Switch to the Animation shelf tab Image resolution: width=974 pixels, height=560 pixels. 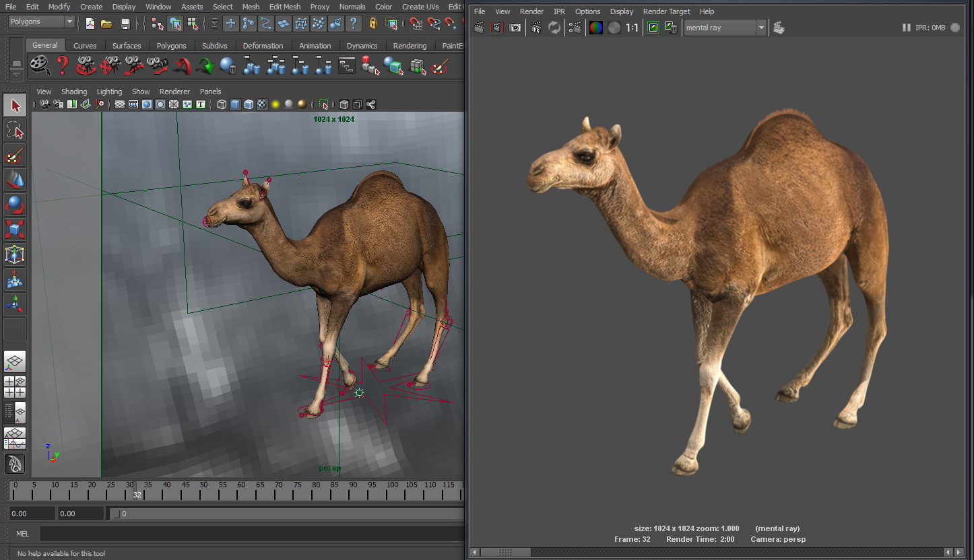[315, 46]
